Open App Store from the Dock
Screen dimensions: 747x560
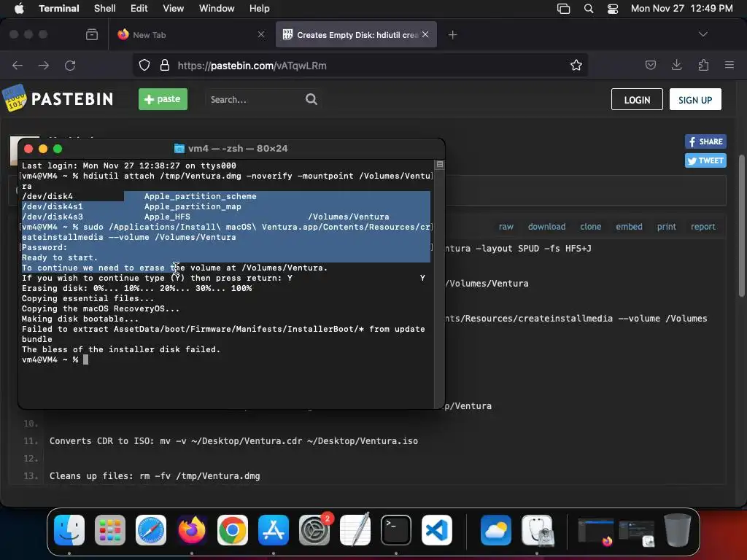point(274,530)
